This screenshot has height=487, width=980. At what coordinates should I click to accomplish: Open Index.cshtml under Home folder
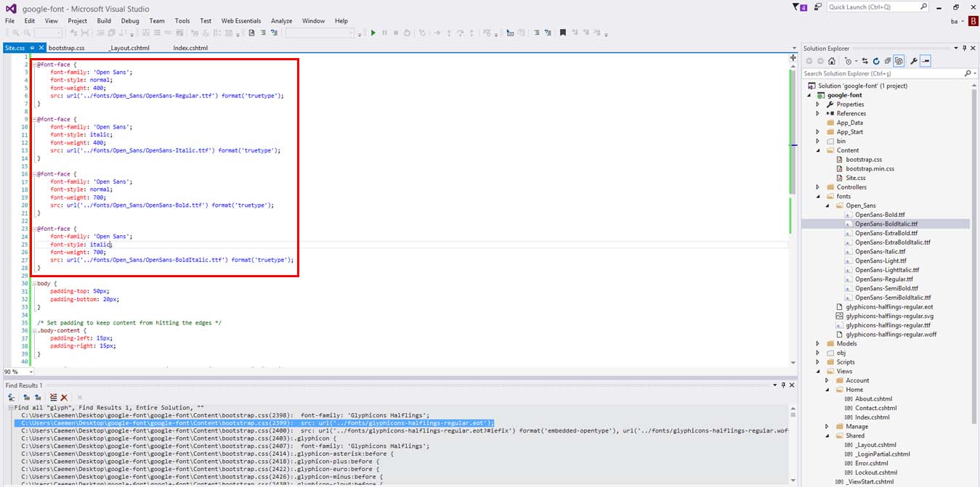[872, 417]
